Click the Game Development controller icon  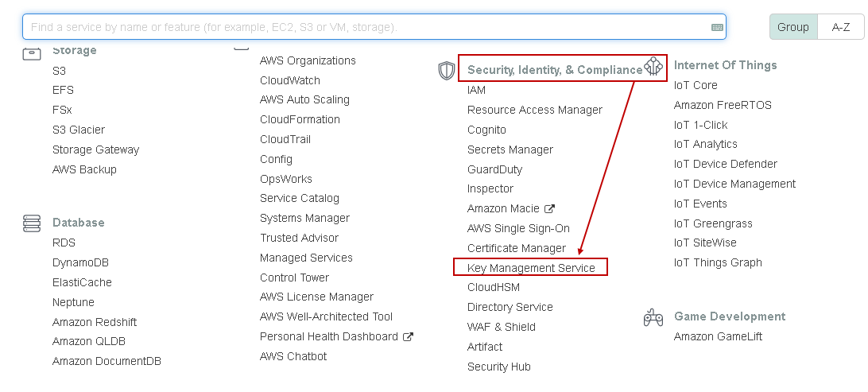click(653, 317)
